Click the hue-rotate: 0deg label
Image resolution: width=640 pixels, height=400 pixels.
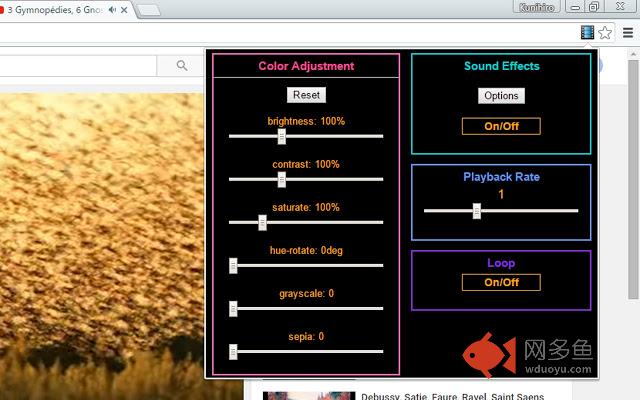pos(306,250)
